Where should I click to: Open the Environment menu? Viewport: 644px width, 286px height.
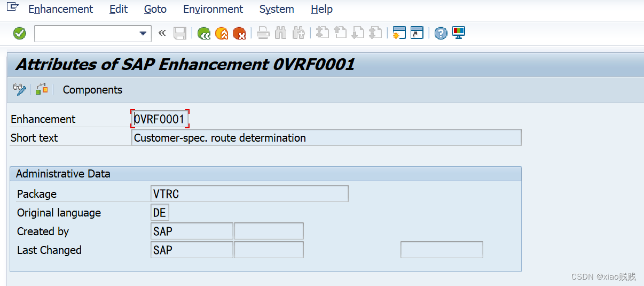[x=213, y=9]
